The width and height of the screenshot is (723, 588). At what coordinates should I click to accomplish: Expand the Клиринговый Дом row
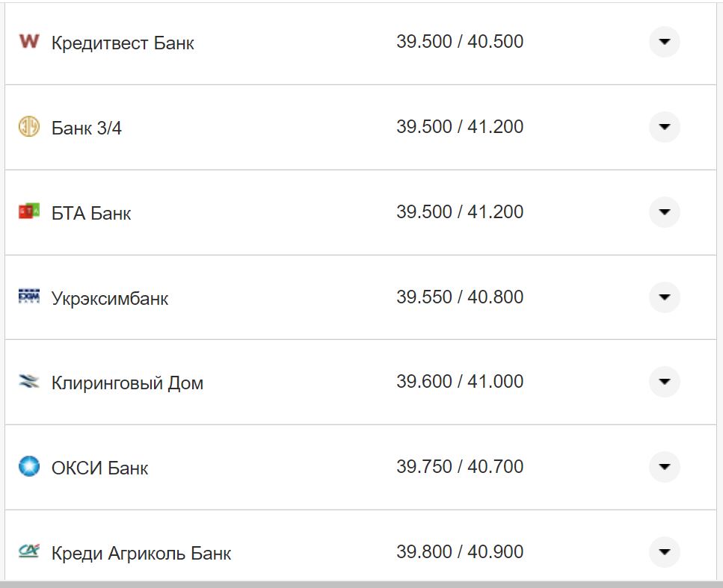664,383
